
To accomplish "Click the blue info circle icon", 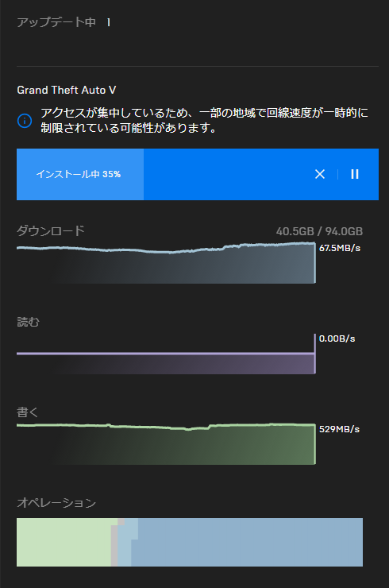I will (x=25, y=121).
